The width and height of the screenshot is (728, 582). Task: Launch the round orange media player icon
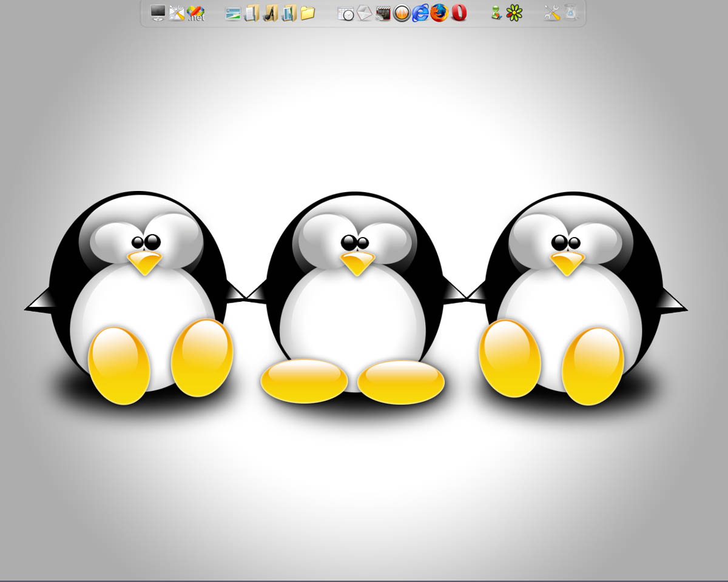[x=402, y=13]
